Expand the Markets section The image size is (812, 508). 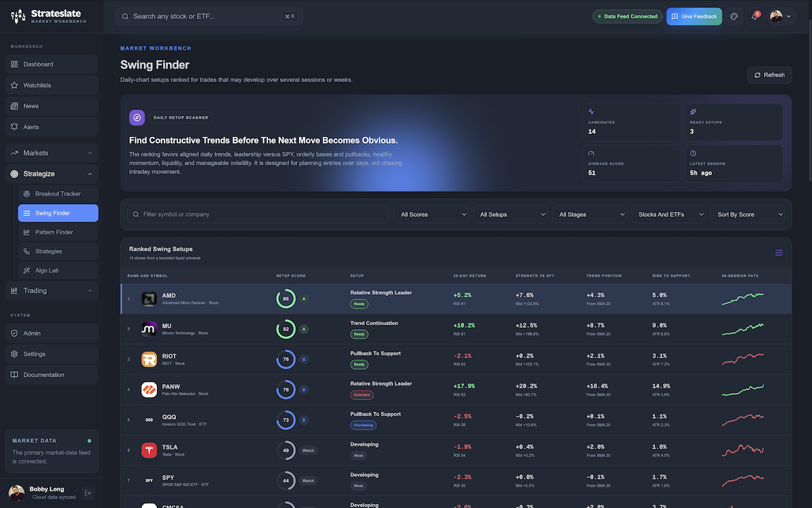(x=52, y=153)
